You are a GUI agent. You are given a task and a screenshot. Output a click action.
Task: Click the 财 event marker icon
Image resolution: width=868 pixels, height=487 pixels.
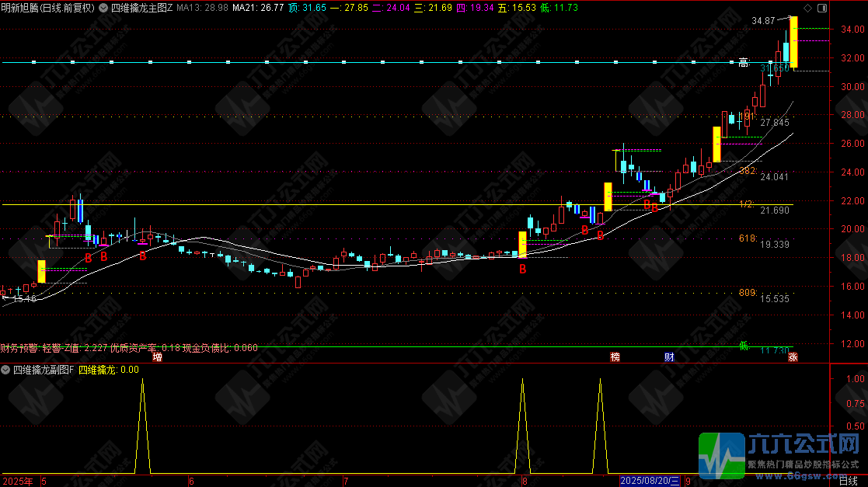[x=669, y=357]
